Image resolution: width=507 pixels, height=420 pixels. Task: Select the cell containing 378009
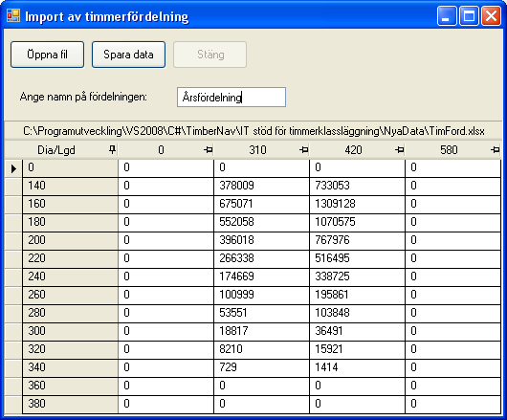click(x=261, y=186)
